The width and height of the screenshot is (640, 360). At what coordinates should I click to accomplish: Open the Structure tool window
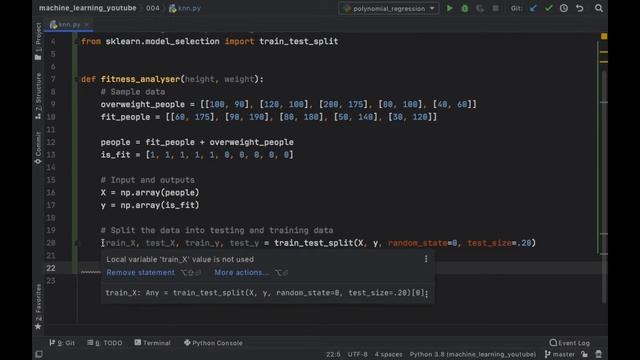tap(38, 96)
